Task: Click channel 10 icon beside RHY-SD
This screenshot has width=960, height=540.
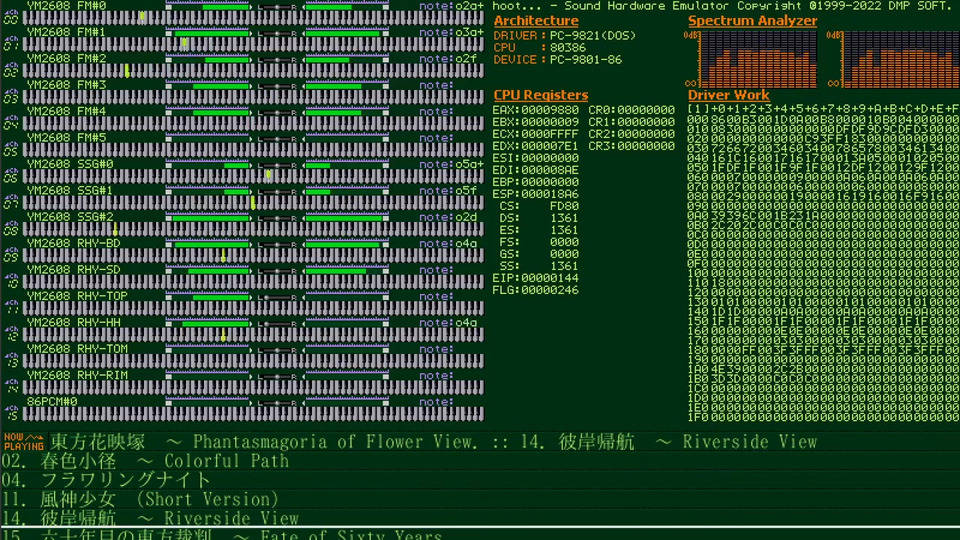Action: (10, 282)
